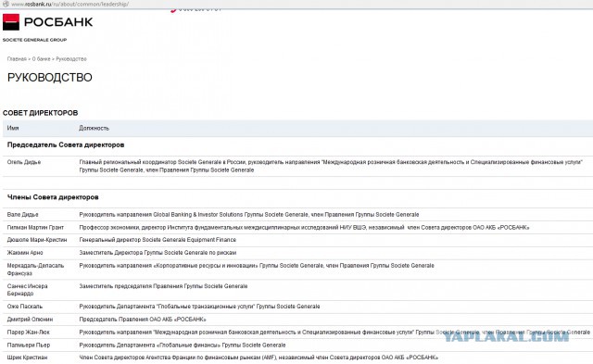Click the Руководство breadcrumb item

click(71, 59)
